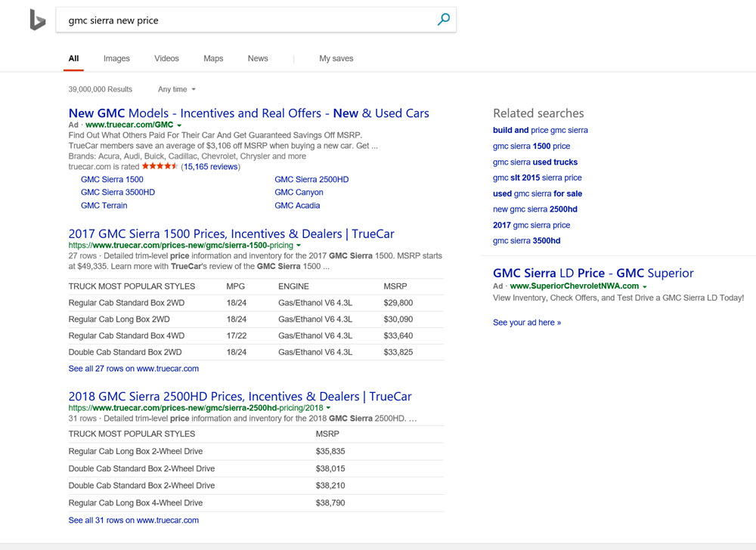Click the 39,000,000 Results count
756x550 pixels.
click(101, 89)
